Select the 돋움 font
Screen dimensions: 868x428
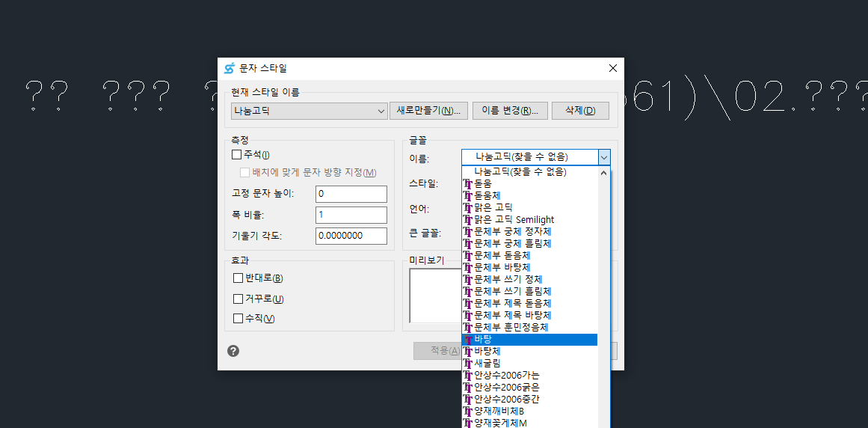point(530,184)
